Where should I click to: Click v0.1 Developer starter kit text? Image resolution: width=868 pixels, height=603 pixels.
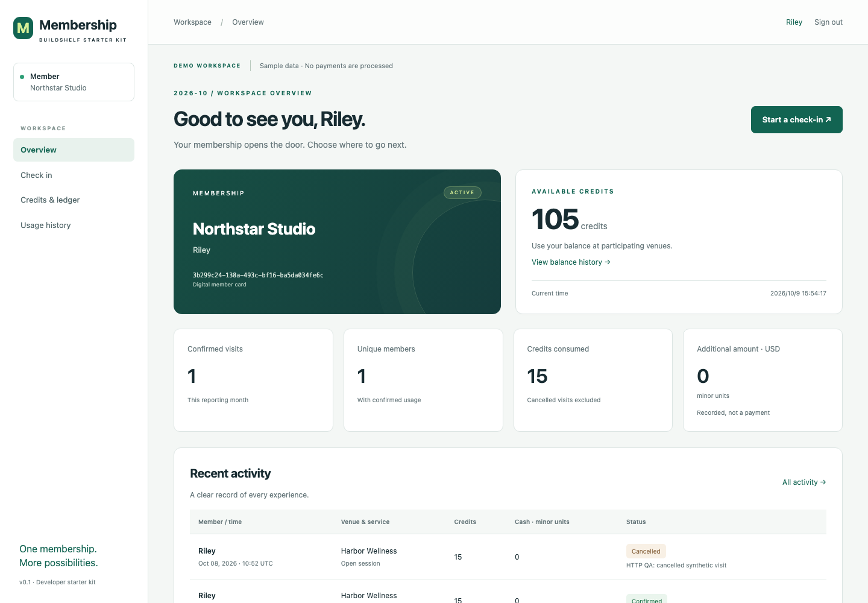(x=57, y=582)
